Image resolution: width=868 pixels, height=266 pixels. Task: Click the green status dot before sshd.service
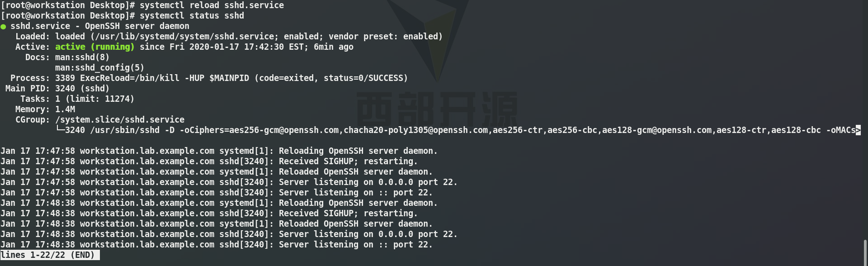pyautogui.click(x=3, y=27)
